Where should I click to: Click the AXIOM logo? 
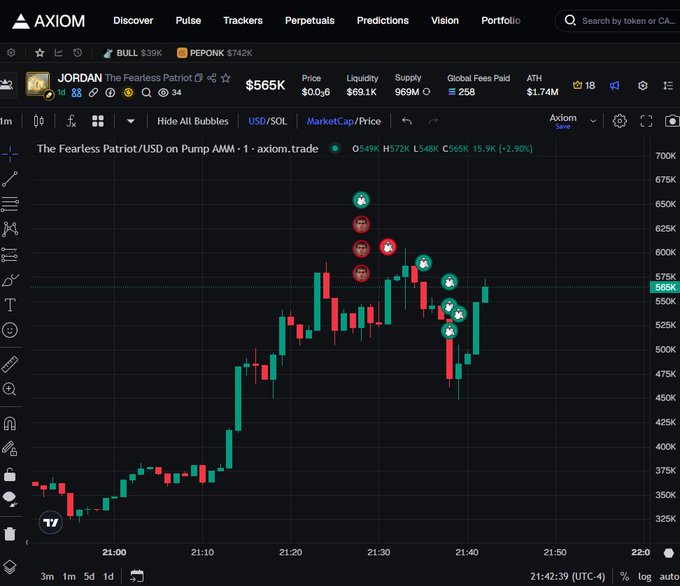(x=49, y=21)
